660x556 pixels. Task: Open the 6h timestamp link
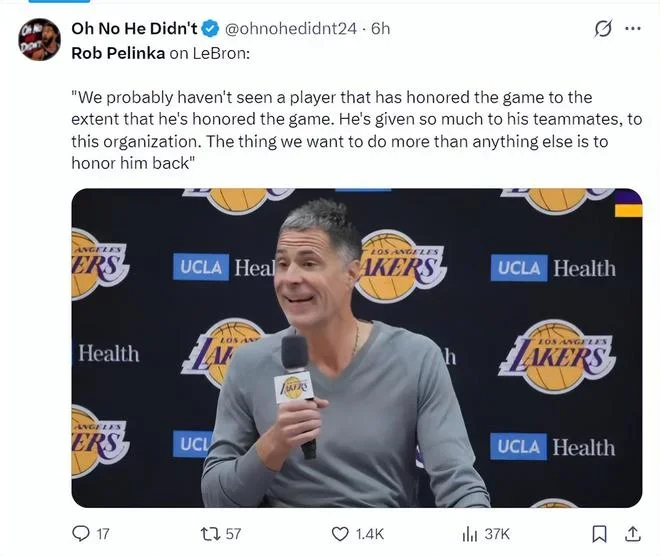coord(381,29)
